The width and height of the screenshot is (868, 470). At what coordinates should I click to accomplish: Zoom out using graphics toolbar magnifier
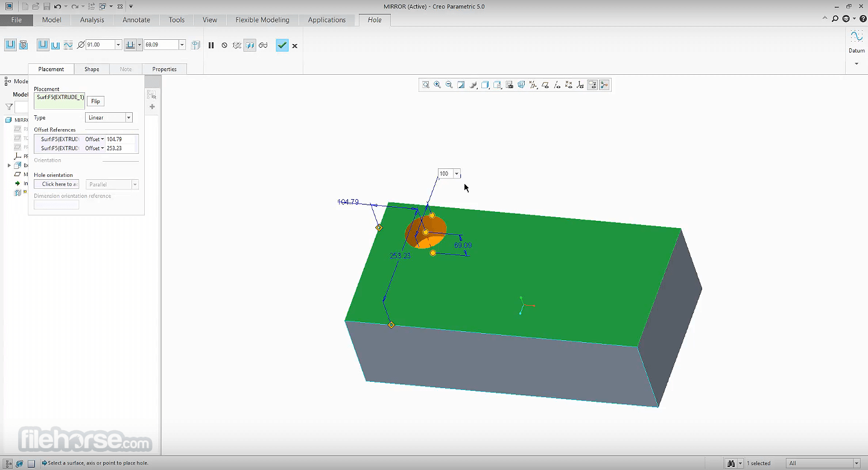pyautogui.click(x=449, y=85)
